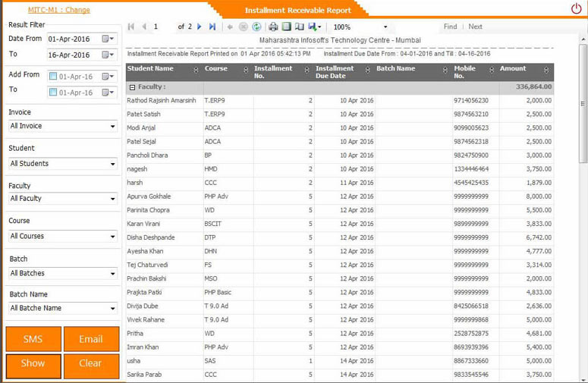Go to first page of report

130,27
